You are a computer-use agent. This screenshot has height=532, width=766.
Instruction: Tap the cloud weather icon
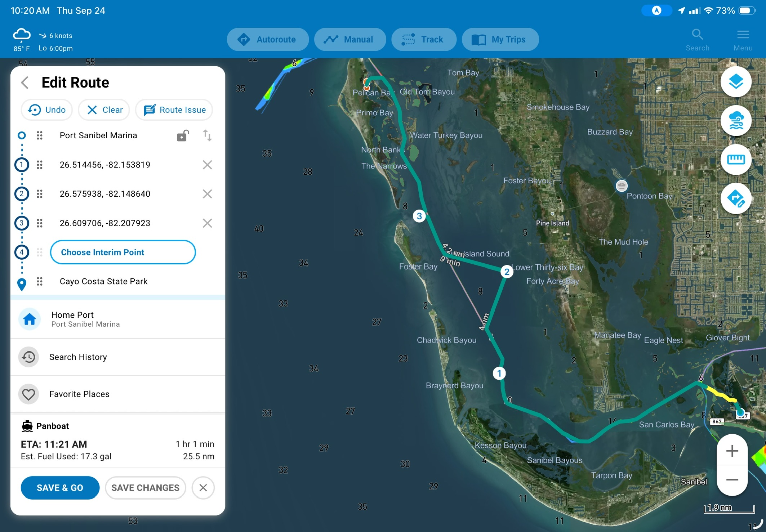[x=22, y=35]
